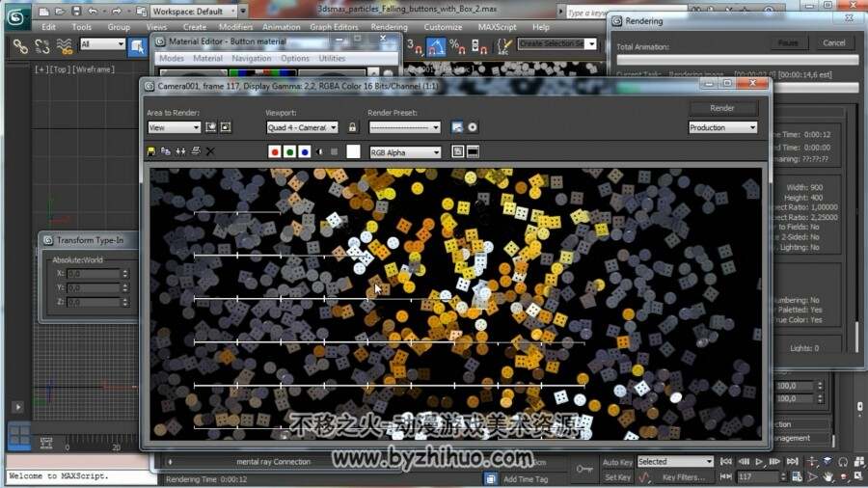Click the Total Animation progress bar
868x488 pixels.
tap(738, 60)
